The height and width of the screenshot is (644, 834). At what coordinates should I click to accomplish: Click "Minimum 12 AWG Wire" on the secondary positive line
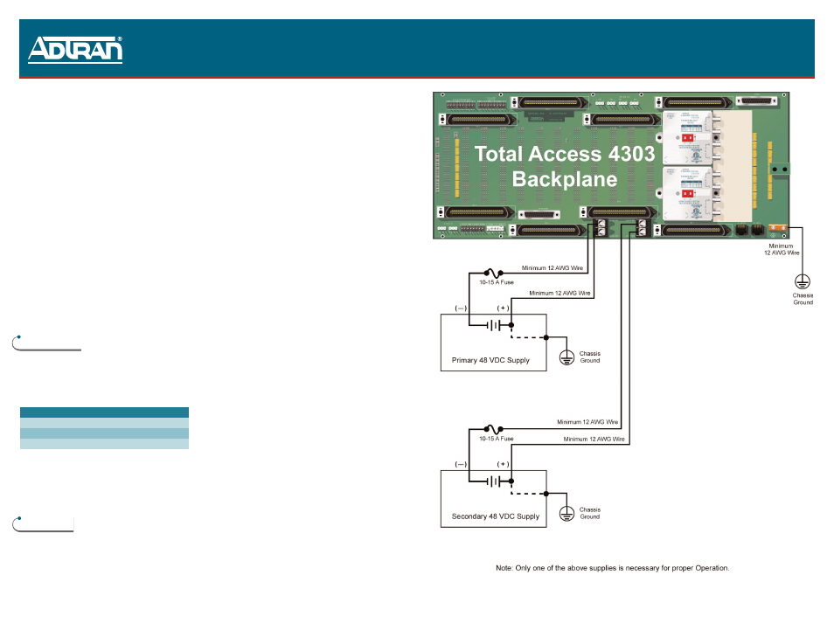point(594,440)
